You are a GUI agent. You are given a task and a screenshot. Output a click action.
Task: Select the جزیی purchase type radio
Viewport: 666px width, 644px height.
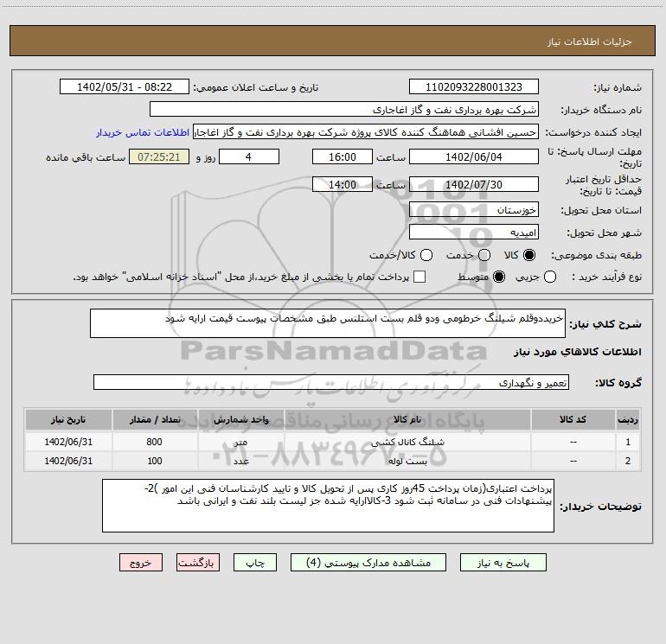tap(549, 277)
